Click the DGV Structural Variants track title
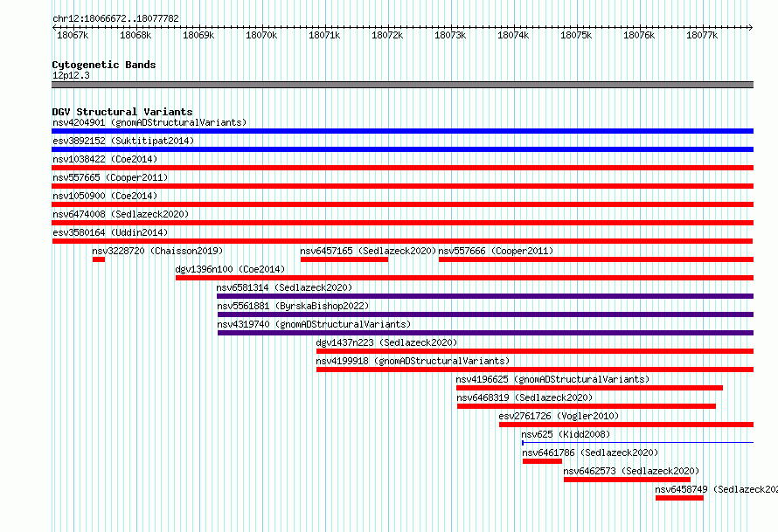This screenshot has height=532, width=778. tap(122, 112)
